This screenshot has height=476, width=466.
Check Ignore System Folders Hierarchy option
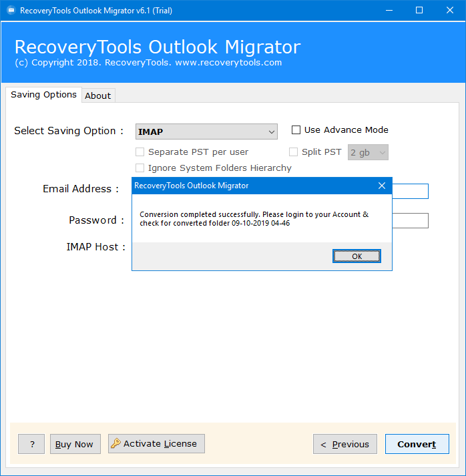[140, 168]
